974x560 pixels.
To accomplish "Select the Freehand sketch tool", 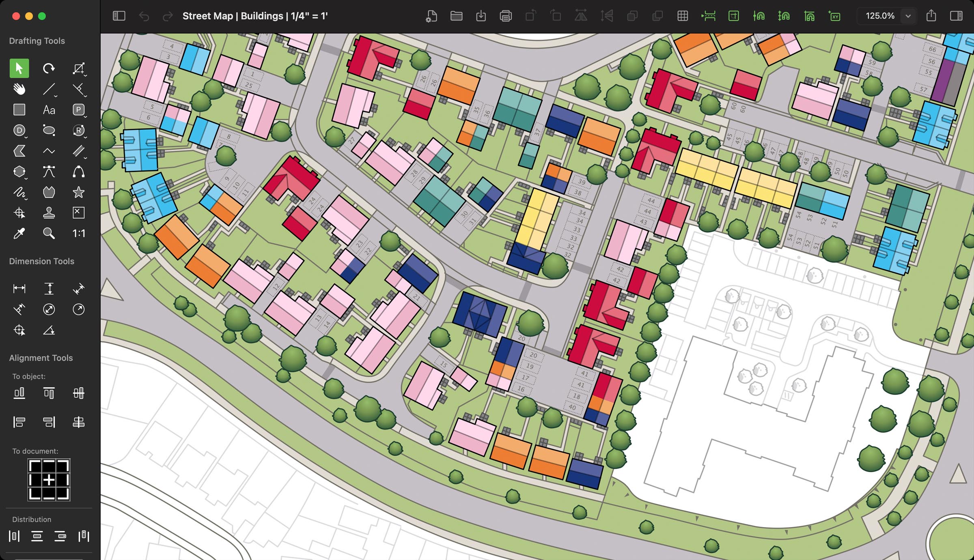I will 19,192.
